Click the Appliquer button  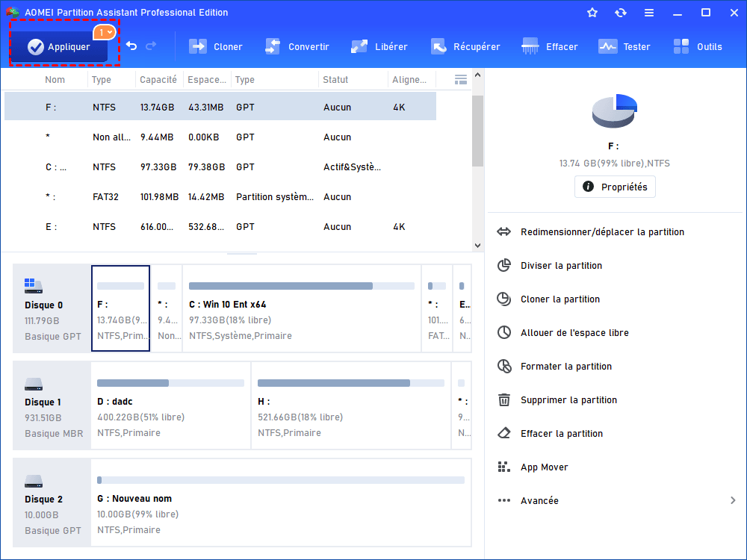coord(58,46)
